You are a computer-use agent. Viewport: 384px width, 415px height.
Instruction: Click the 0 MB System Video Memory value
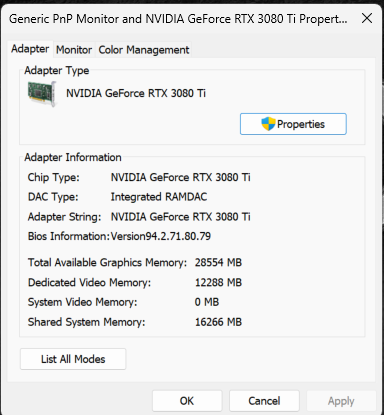point(207,302)
